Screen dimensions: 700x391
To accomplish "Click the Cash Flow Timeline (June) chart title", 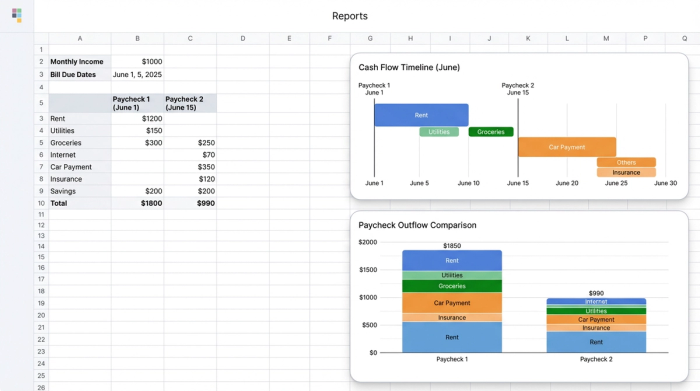I will 409,67.
